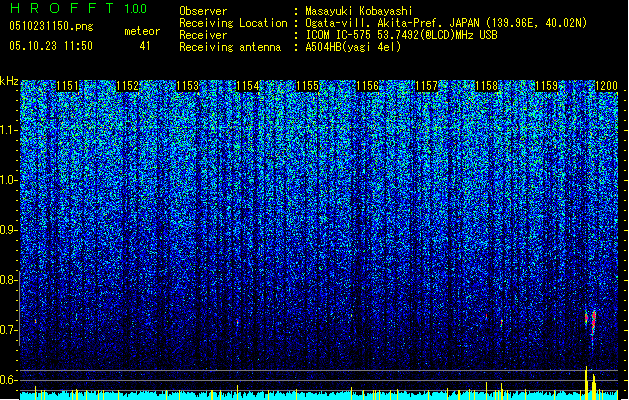
Task: Click the 1151 time marker
Action: click(67, 86)
